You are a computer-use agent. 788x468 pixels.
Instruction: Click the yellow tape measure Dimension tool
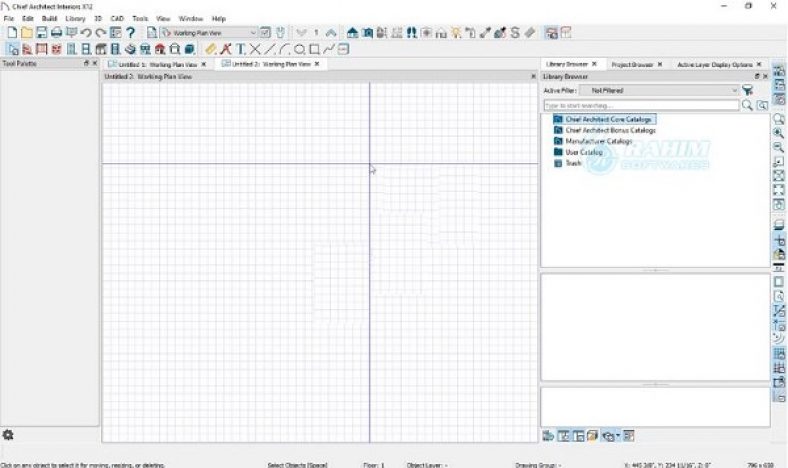[x=211, y=49]
